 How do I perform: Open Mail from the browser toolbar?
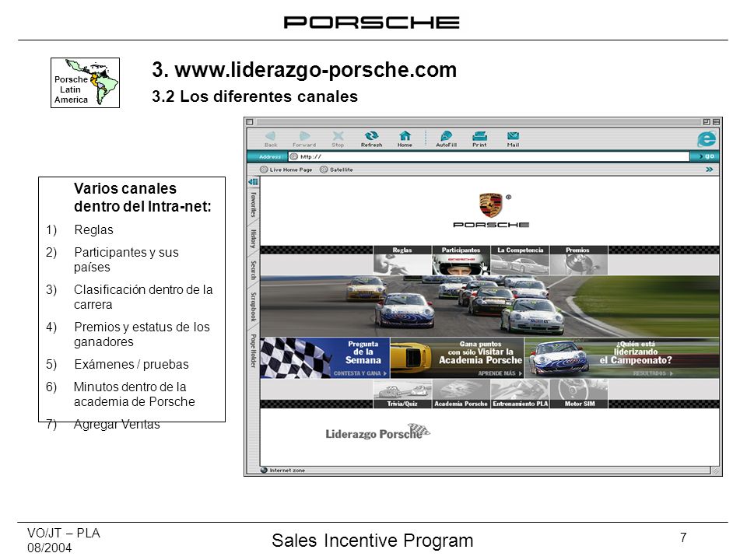tap(513, 136)
